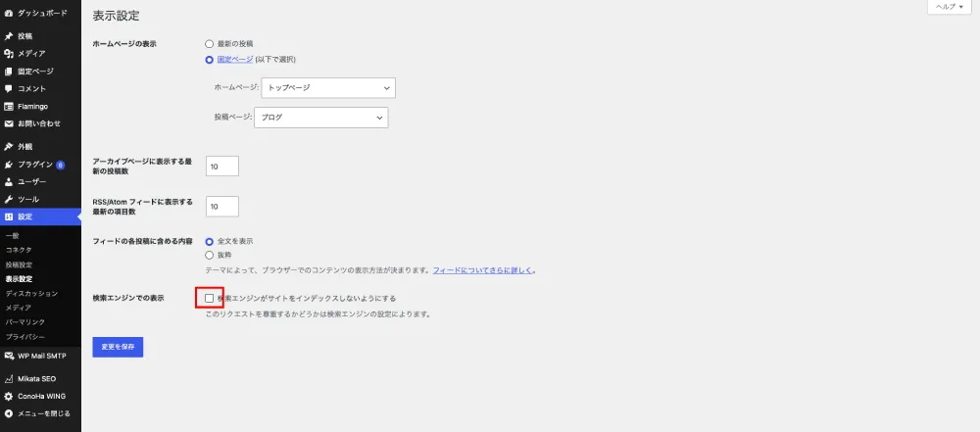
Task: Click the ConoHa WING gear icon
Action: (x=9, y=397)
